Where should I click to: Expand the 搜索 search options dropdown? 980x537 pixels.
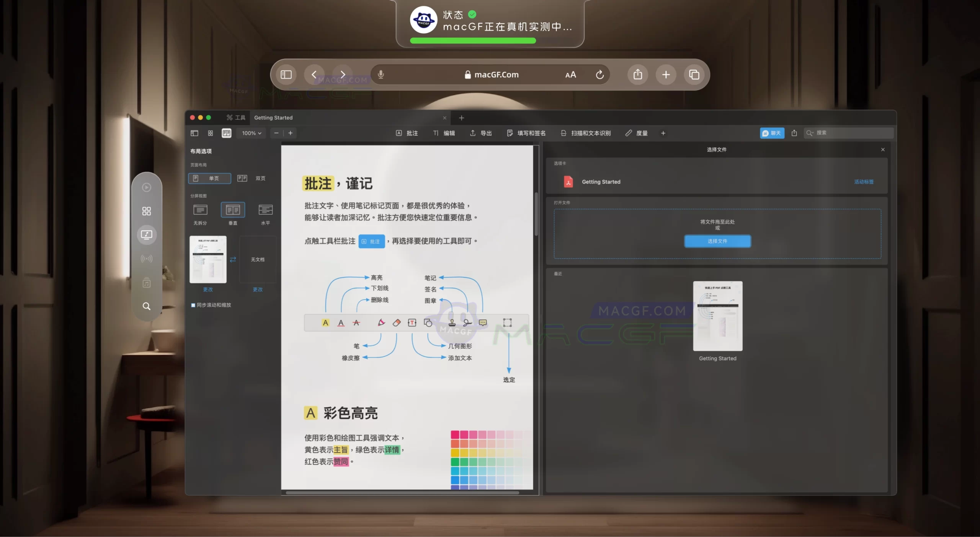pos(810,133)
